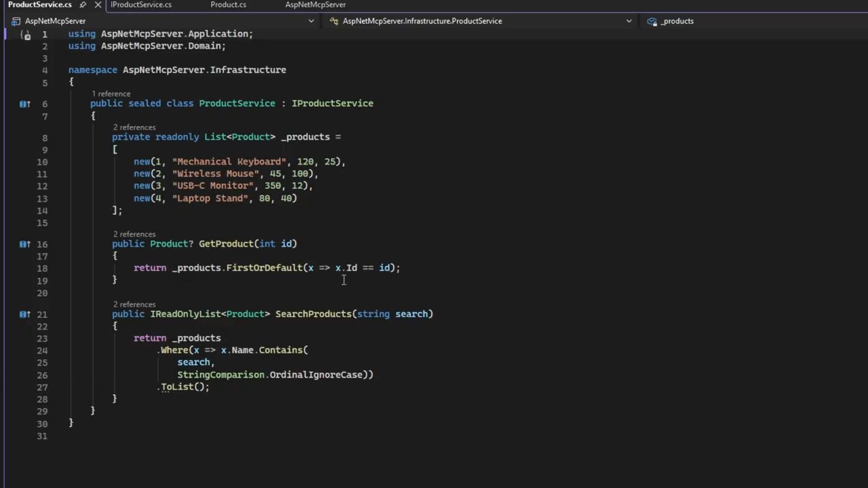
Task: Pin the ProductService.cs tab
Action: point(83,5)
